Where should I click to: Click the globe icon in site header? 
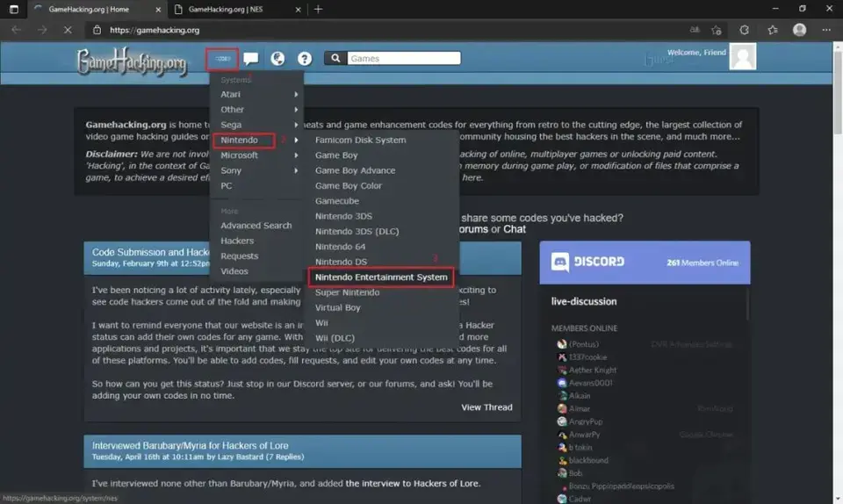[x=277, y=58]
